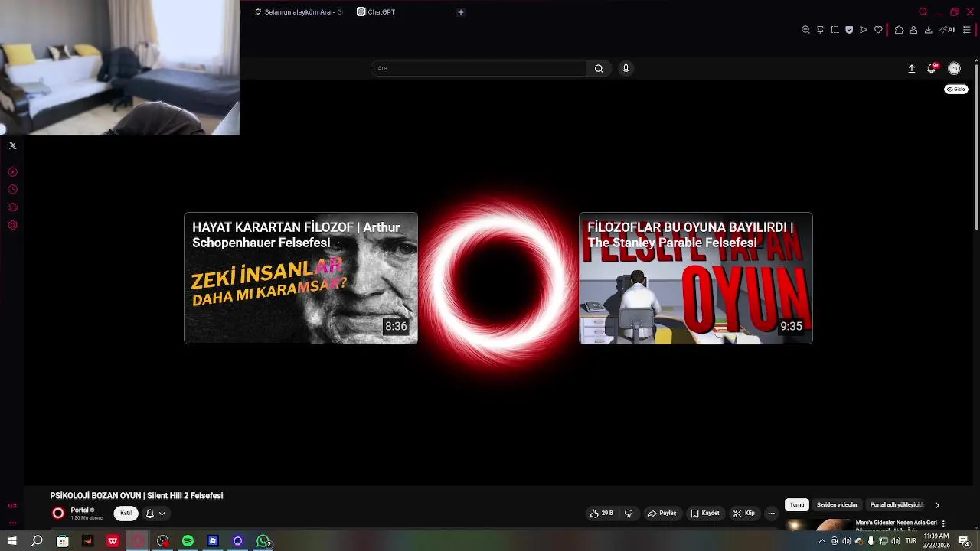Viewport: 980px width, 551px height.
Task: Open the Windows Start menu
Action: click(x=12, y=541)
